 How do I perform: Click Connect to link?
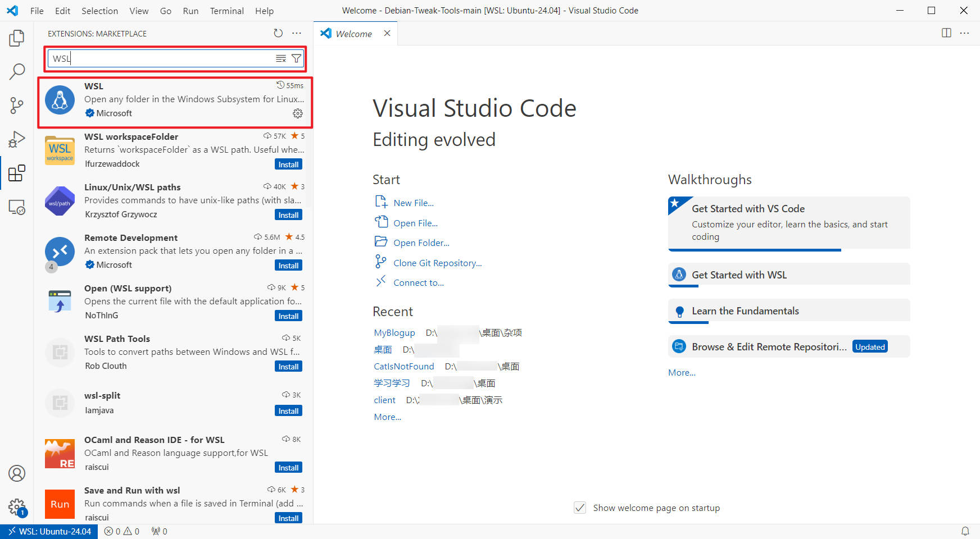[419, 282]
